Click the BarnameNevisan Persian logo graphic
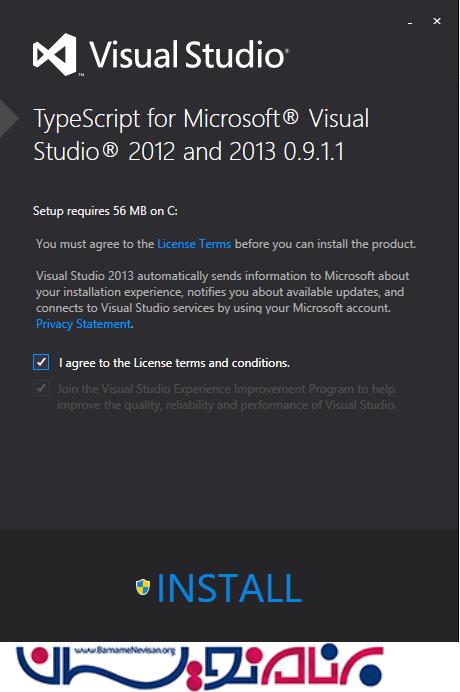Screen dimensions: 460x692 (200, 667)
